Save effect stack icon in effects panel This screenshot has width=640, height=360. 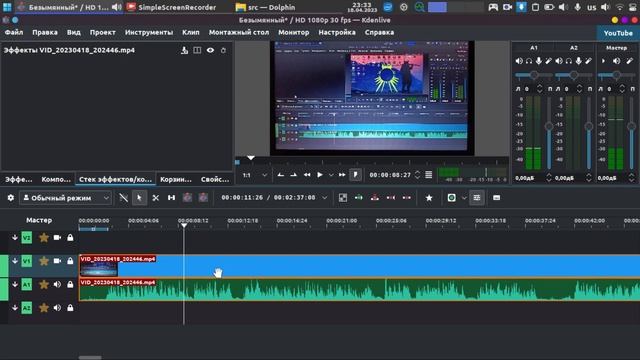coord(184,50)
